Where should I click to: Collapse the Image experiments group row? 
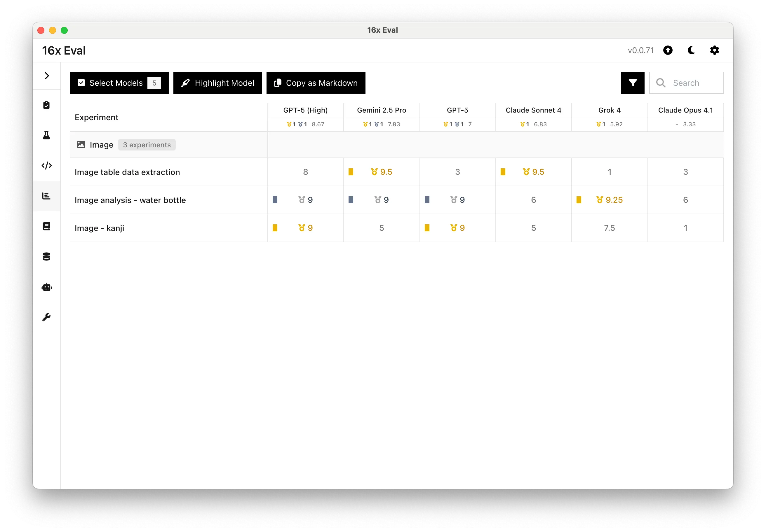click(x=101, y=145)
